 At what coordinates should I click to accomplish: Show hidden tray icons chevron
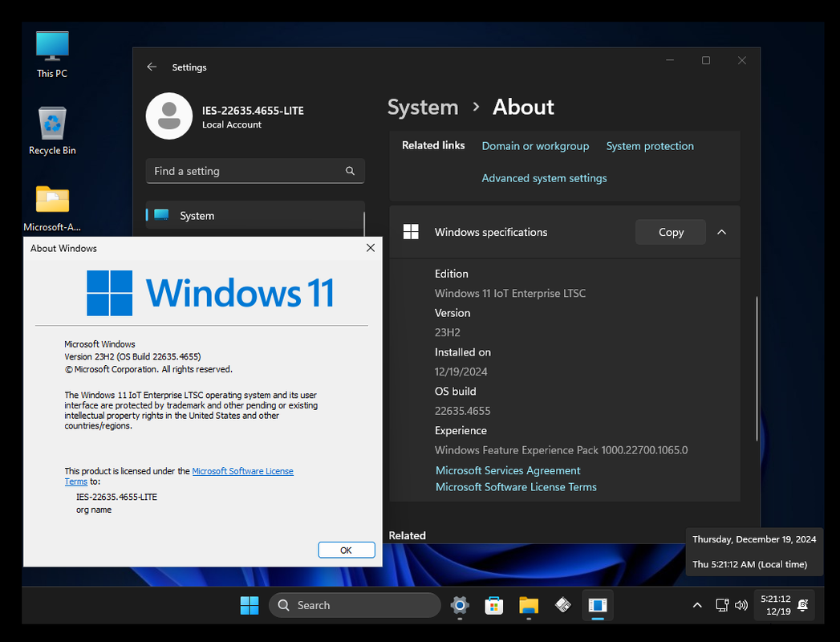697,605
